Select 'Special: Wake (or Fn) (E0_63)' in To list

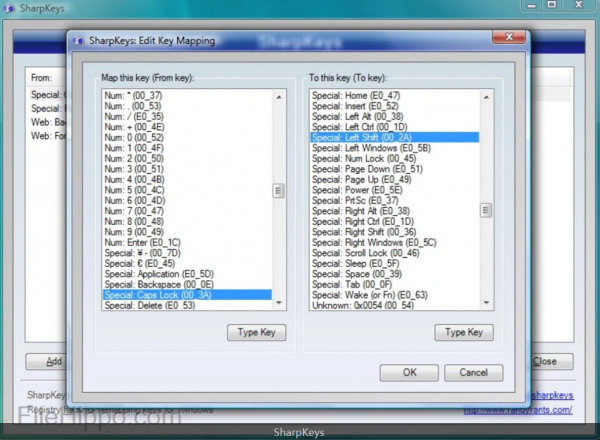coord(395,295)
